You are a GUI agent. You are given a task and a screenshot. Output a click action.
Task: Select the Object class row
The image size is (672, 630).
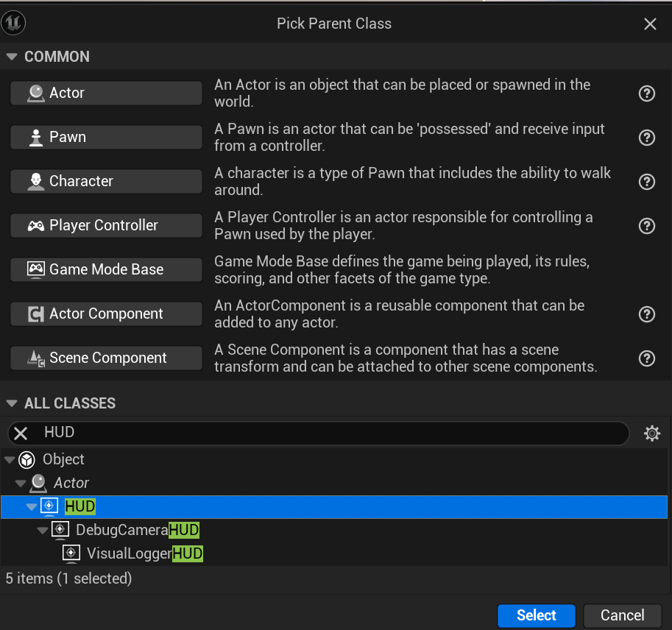(x=334, y=460)
